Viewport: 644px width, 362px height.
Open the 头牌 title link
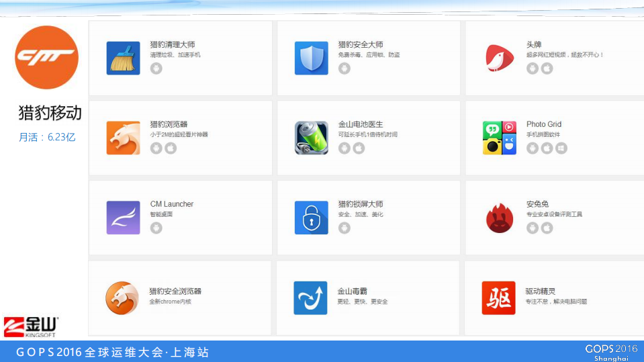click(x=534, y=44)
